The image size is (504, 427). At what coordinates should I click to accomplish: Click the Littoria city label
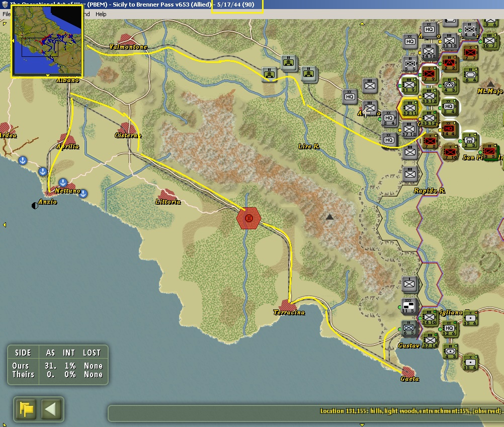click(x=168, y=202)
